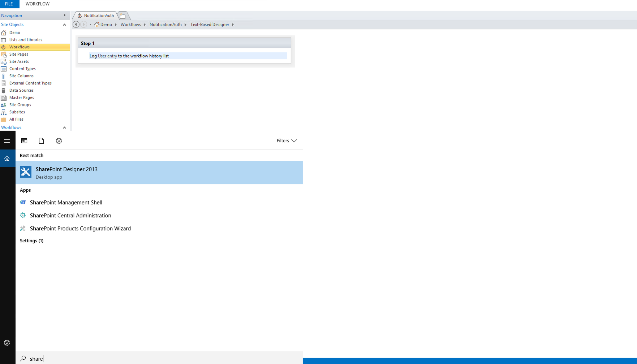The width and height of the screenshot is (637, 364).
Task: Launch SharePoint Designer 2013 best match
Action: 159,173
